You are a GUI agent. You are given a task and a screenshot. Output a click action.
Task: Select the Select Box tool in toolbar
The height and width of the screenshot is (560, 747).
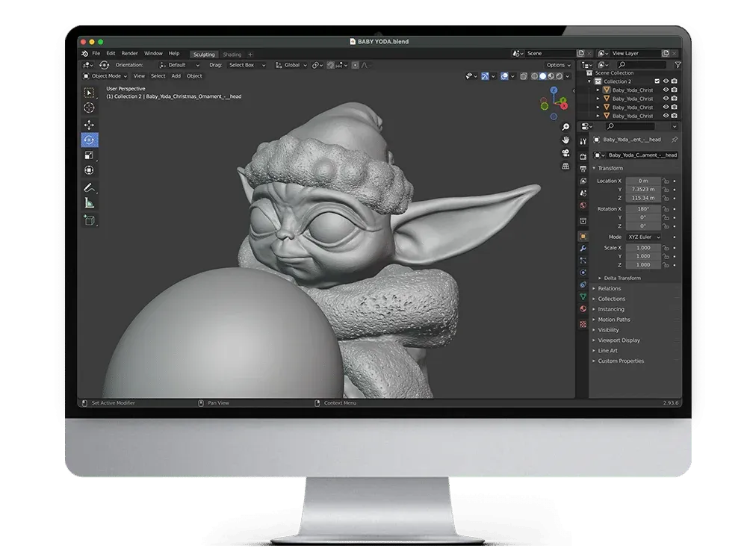point(89,93)
